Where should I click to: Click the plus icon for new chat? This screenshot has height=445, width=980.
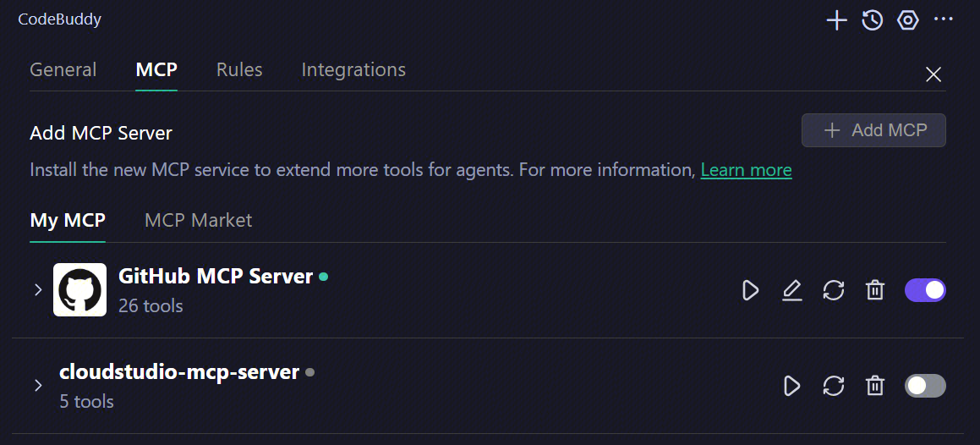pyautogui.click(x=836, y=20)
